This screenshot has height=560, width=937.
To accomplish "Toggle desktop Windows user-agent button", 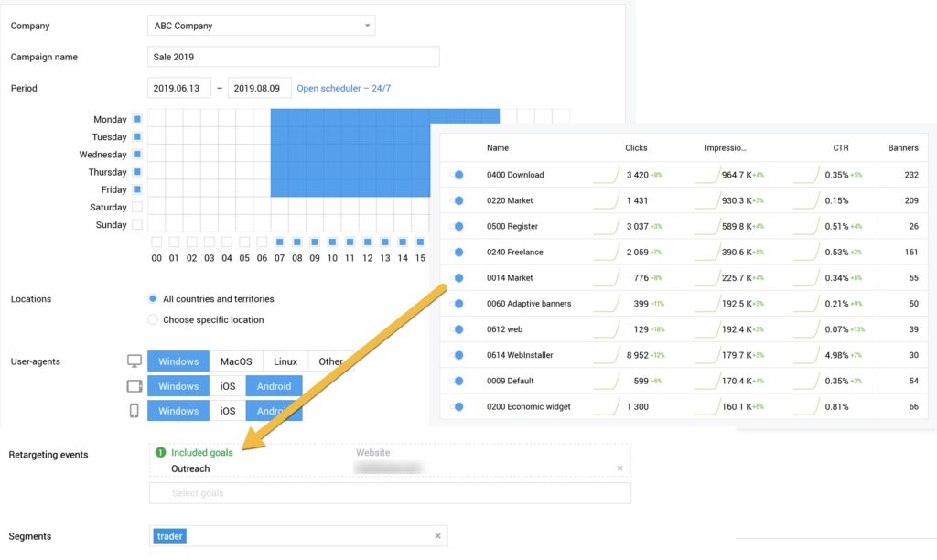I will (178, 361).
